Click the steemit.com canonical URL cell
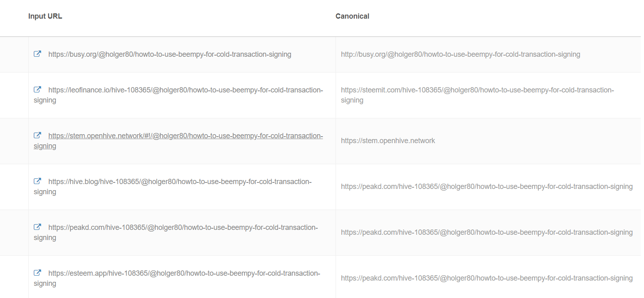This screenshot has height=298, width=644. pos(477,95)
